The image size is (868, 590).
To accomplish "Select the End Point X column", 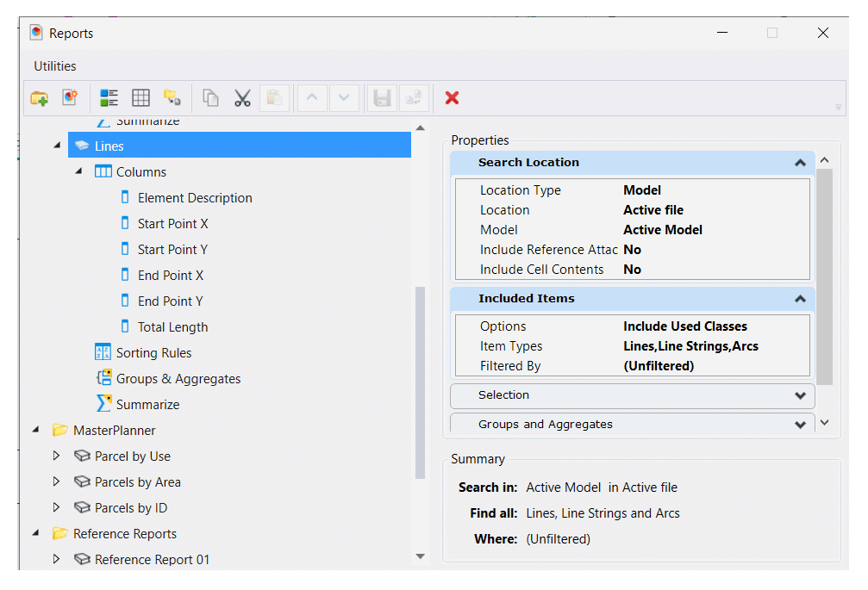I will click(171, 275).
